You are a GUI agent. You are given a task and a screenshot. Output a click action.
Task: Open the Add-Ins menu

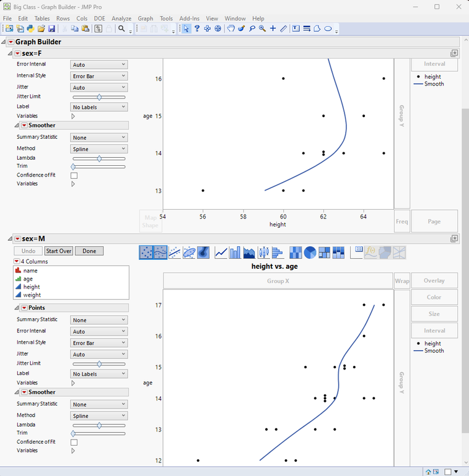pyautogui.click(x=189, y=19)
